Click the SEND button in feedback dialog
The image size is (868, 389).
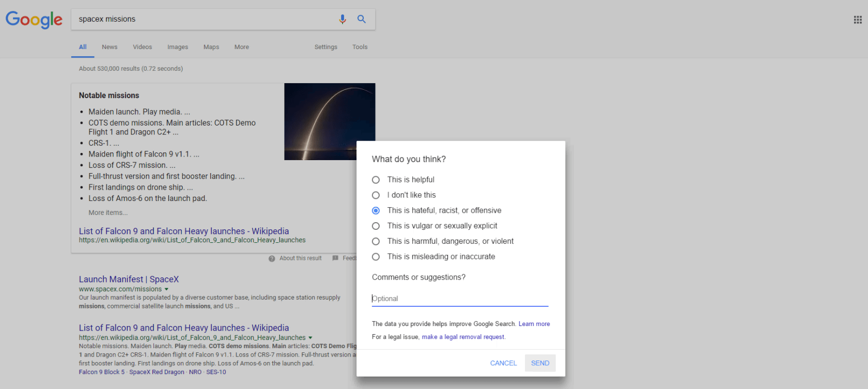(540, 363)
